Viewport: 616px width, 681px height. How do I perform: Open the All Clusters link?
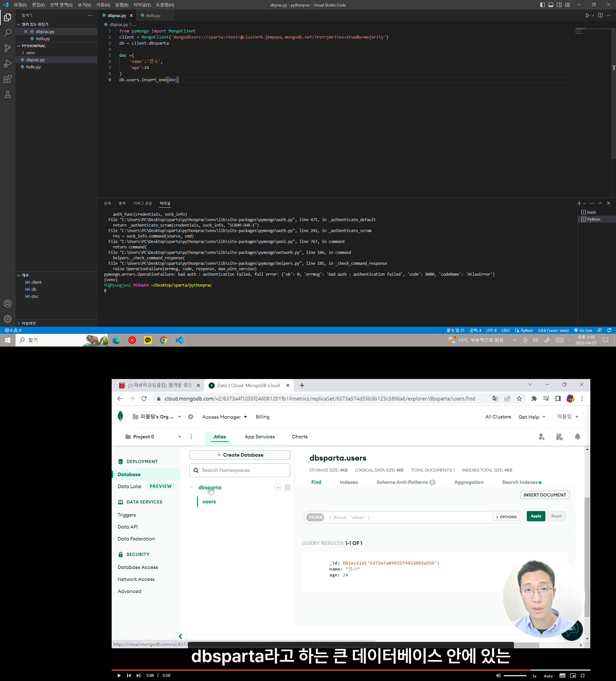tap(498, 417)
